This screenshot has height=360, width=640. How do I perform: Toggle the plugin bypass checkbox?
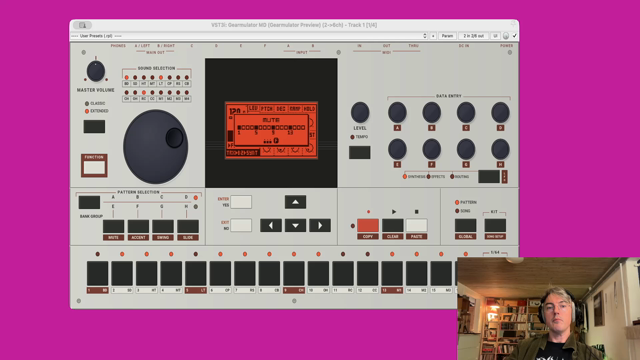coord(515,36)
